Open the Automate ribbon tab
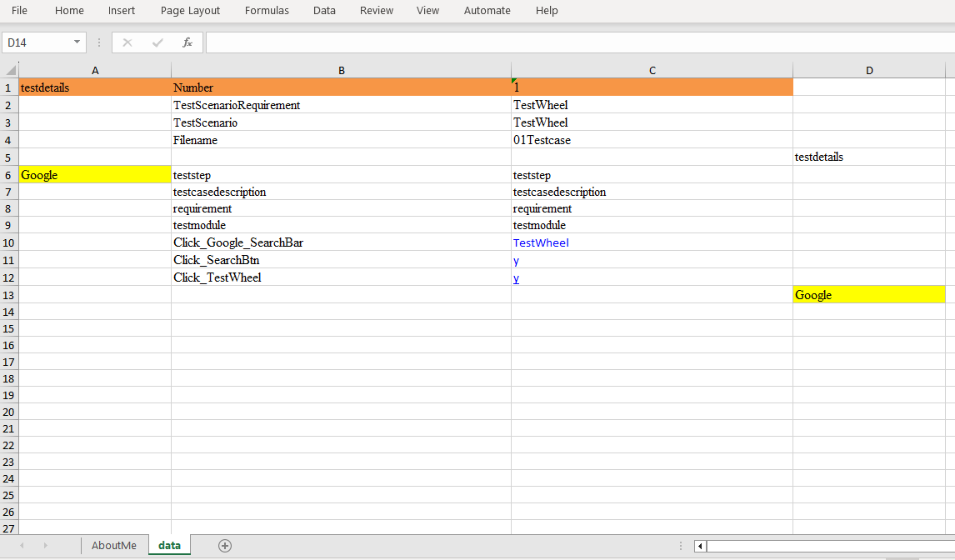The image size is (955, 560). (x=487, y=11)
